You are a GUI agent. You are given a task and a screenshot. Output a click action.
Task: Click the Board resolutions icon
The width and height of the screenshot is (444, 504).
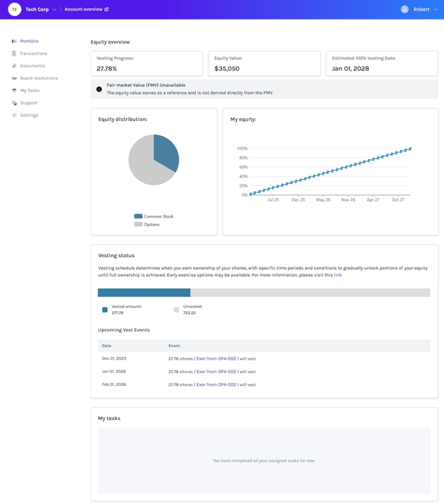[14, 78]
